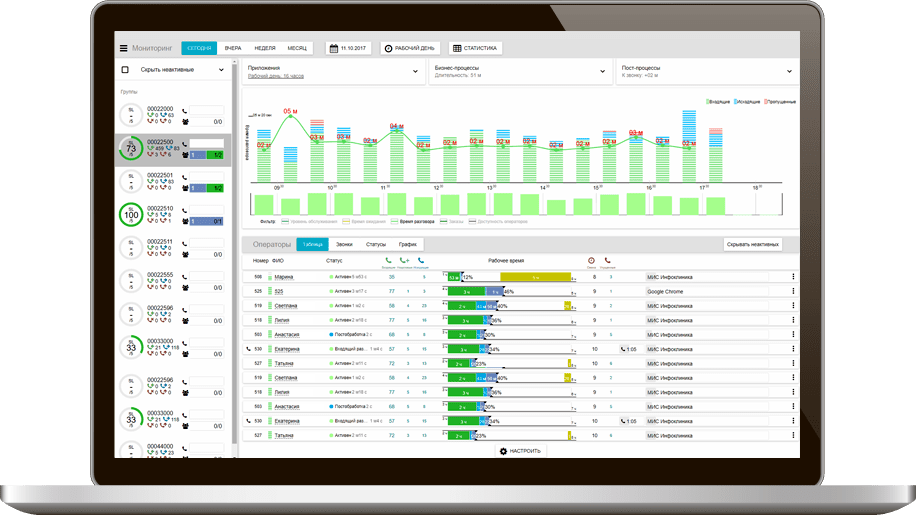The height and width of the screenshot is (515, 916).
Task: Click the Google Chrome application cell
Action: tap(706, 291)
